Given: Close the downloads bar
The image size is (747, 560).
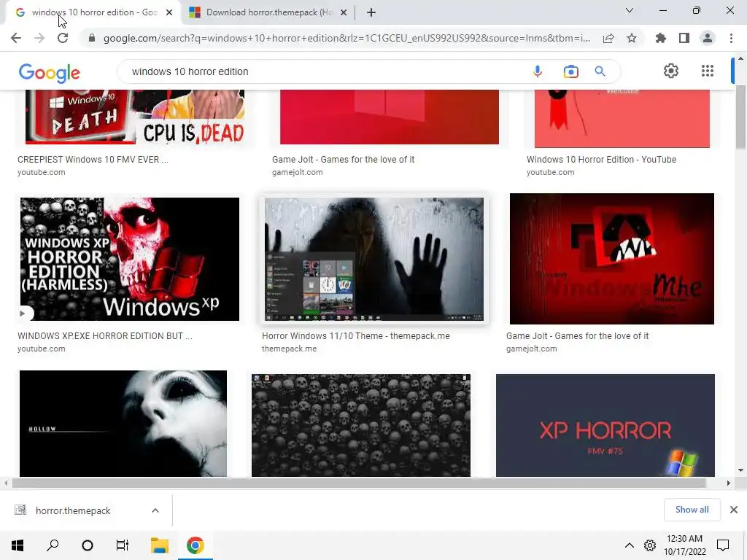Looking at the screenshot, I should [x=734, y=510].
